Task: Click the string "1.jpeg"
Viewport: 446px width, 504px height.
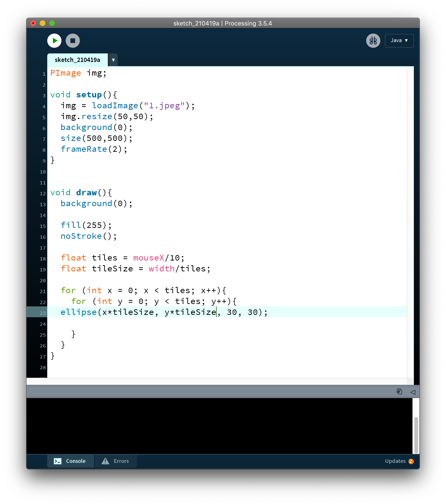Action: [164, 105]
